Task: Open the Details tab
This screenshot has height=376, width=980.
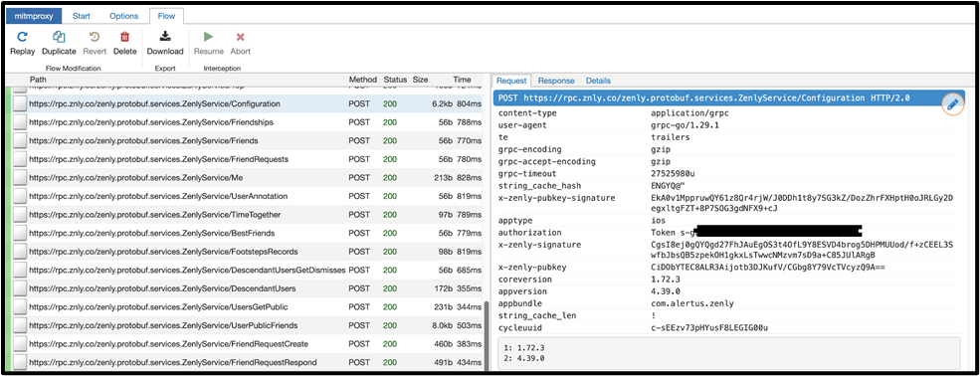Action: point(598,81)
